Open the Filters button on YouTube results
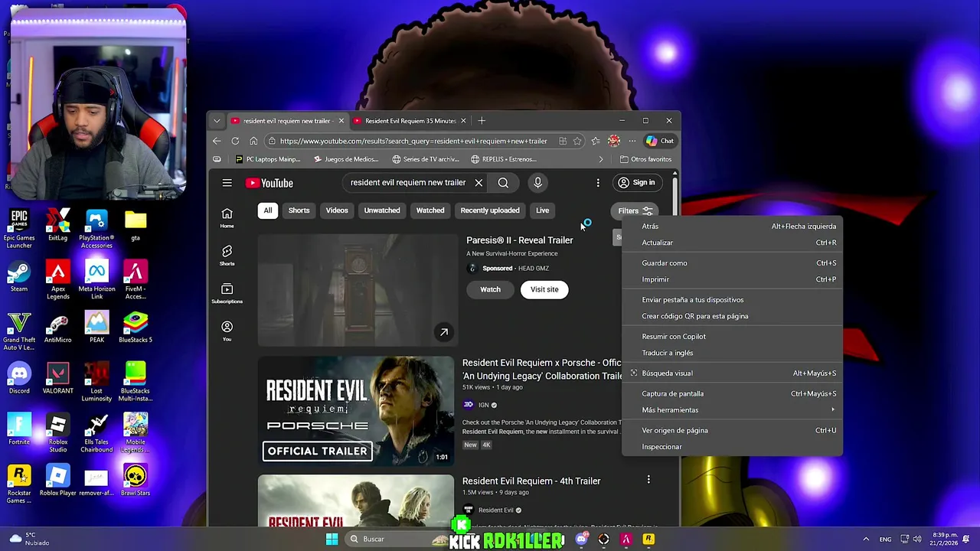980x551 pixels. point(636,211)
